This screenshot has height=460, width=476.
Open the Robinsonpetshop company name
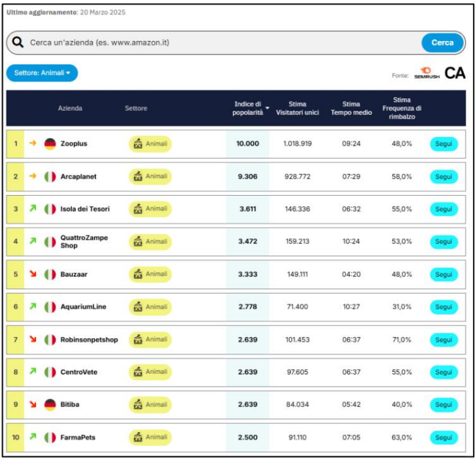(x=89, y=339)
